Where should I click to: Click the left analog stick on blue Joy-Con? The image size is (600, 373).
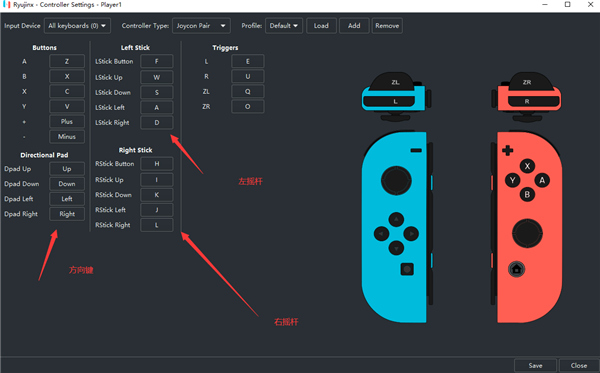click(x=396, y=180)
